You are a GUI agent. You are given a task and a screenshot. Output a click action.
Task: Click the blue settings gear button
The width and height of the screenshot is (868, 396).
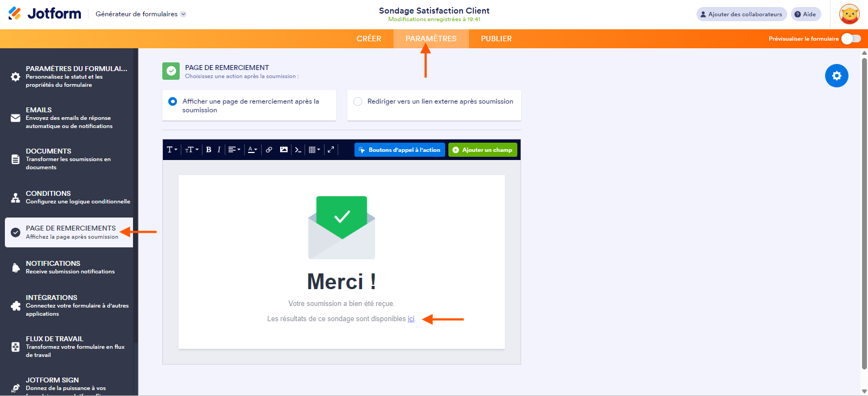837,76
